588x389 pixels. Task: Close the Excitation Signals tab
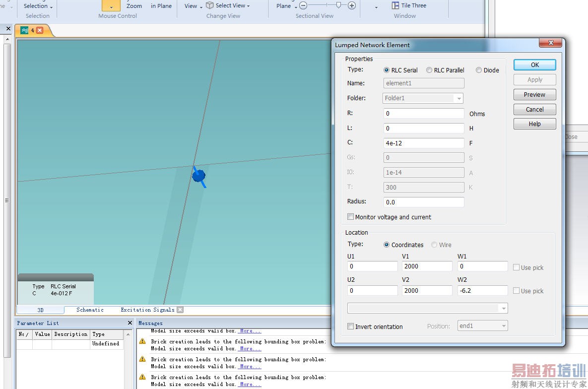click(x=180, y=310)
